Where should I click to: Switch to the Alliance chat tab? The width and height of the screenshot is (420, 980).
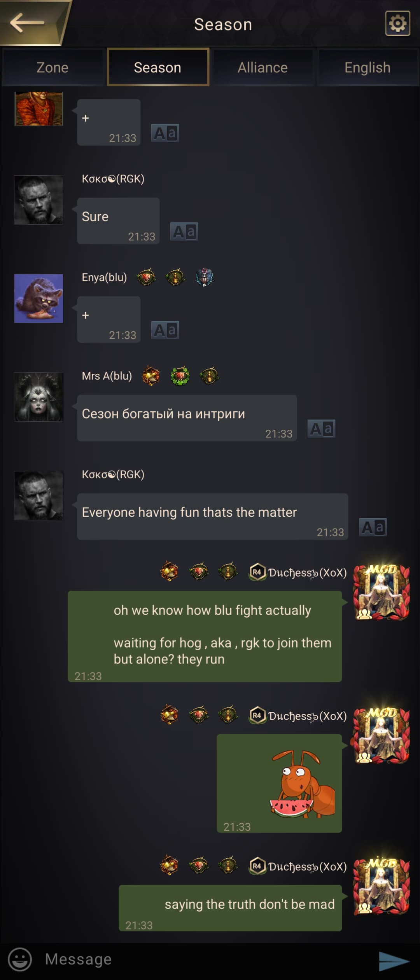click(263, 67)
